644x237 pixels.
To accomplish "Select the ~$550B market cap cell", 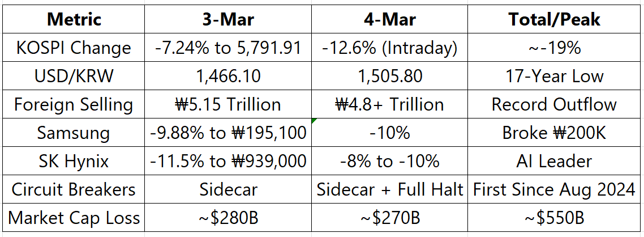I will pos(554,217).
